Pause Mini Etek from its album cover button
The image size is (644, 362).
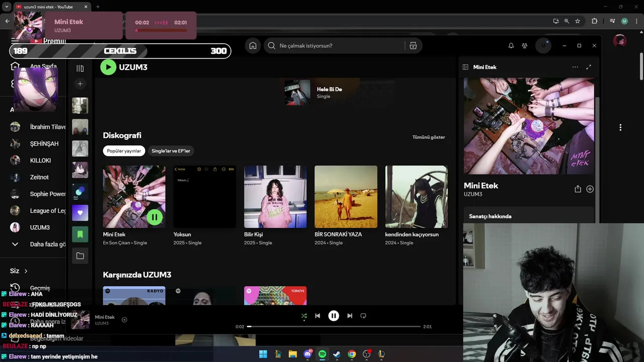[154, 217]
